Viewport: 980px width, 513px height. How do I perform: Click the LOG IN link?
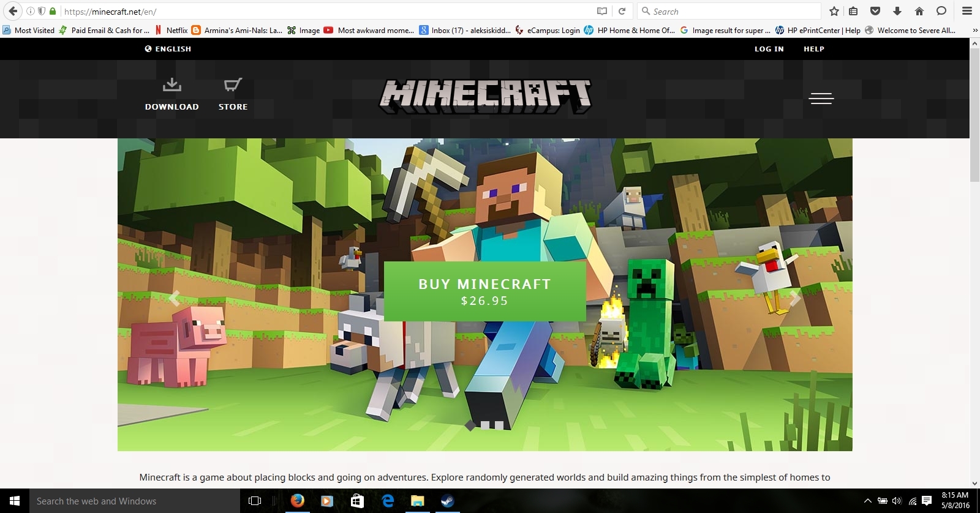point(769,49)
